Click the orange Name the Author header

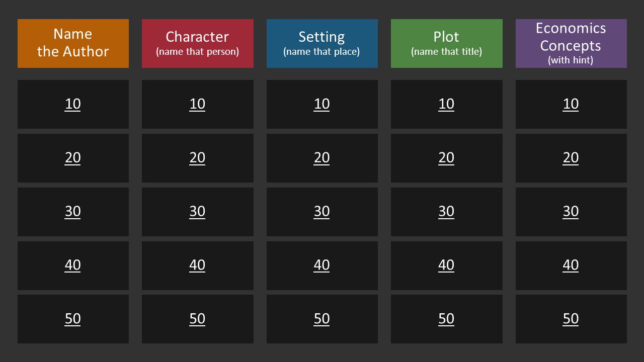[73, 43]
